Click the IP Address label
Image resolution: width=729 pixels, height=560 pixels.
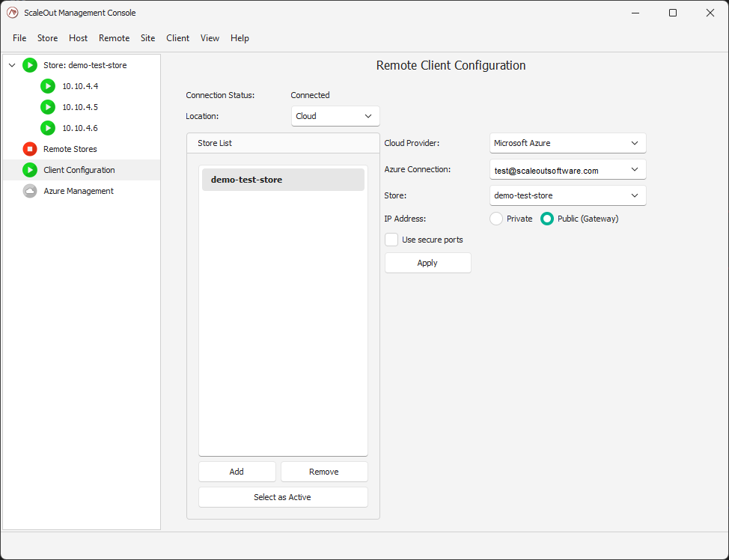(x=405, y=219)
